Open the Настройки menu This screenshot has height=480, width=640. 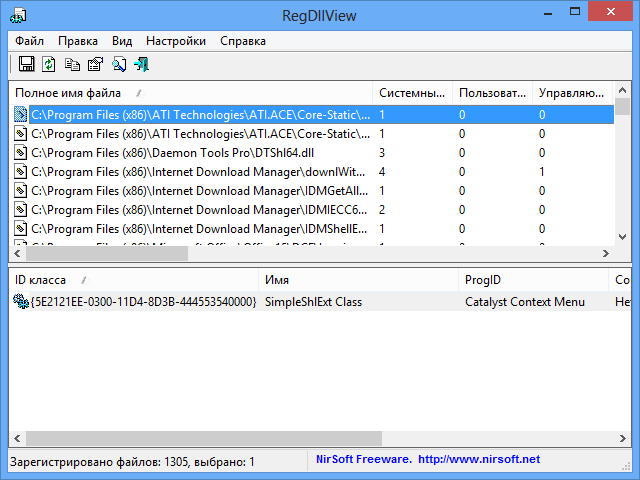[176, 41]
